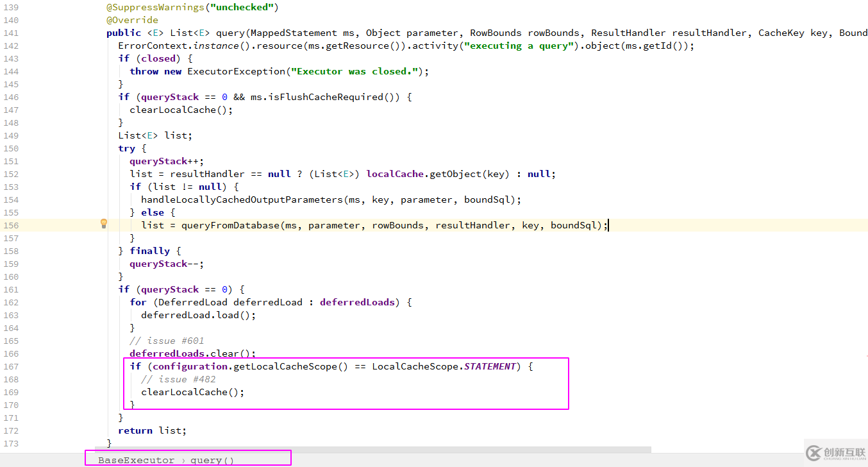This screenshot has width=868, height=467.
Task: Click the finally keyword on line 158
Action: click(x=149, y=251)
